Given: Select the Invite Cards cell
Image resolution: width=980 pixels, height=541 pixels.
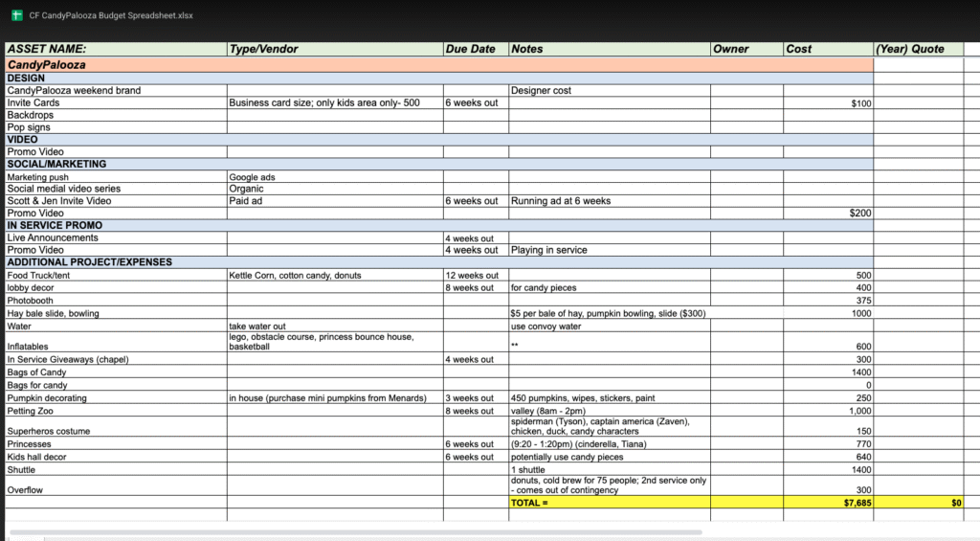Looking at the screenshot, I should 116,102.
